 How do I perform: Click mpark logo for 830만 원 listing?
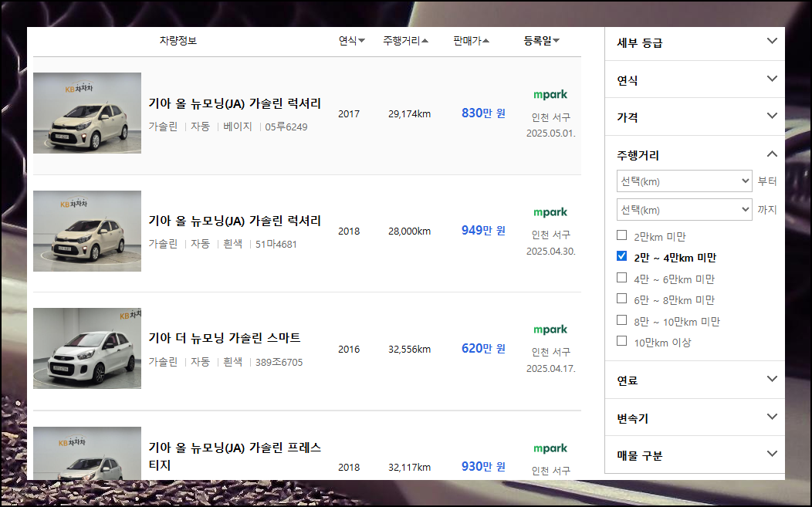click(x=550, y=95)
